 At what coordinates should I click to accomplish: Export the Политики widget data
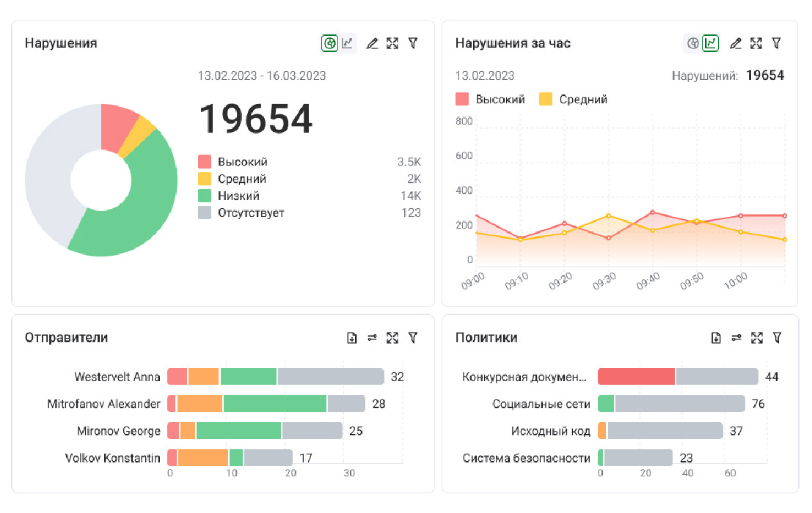(716, 338)
